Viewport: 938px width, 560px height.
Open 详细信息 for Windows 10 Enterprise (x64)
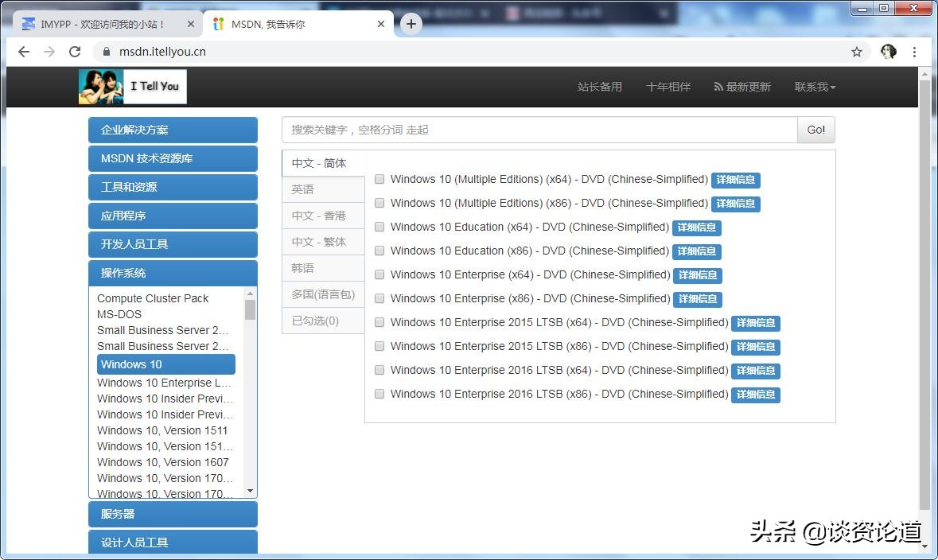(x=697, y=275)
